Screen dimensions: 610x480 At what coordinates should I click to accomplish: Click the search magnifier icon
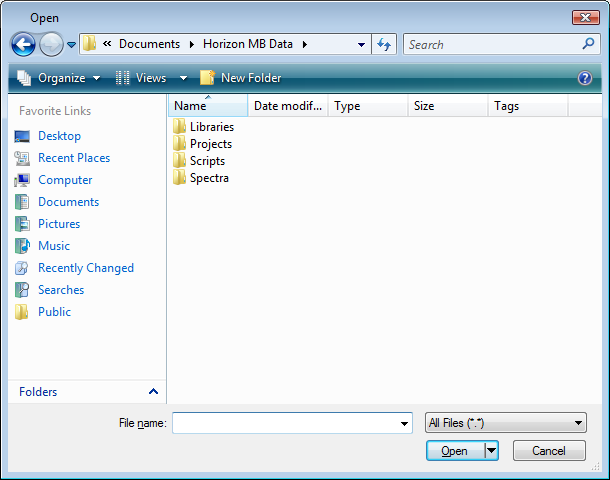pos(588,44)
